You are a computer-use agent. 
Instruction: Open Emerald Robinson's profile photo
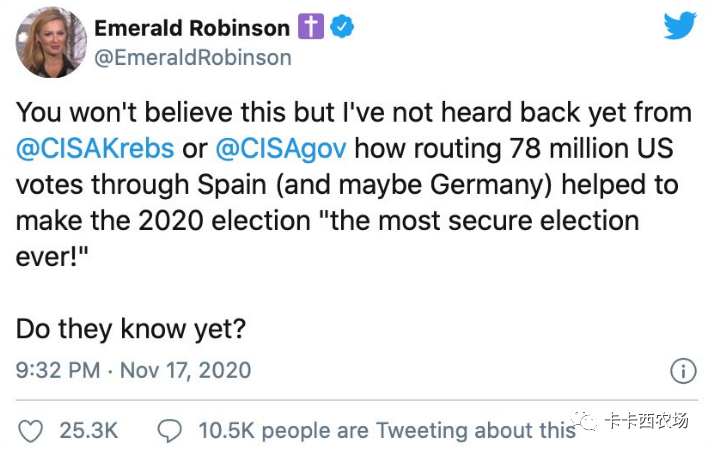pos(47,42)
